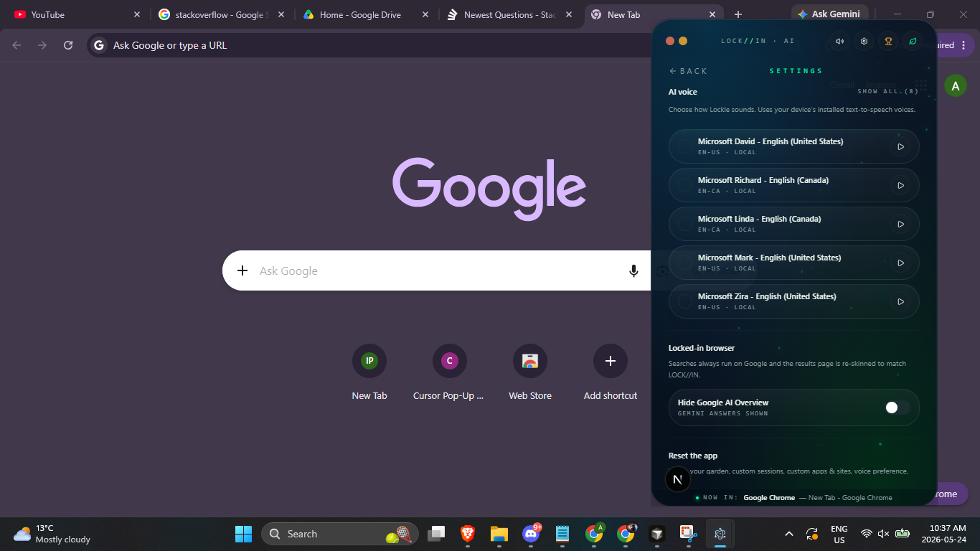Open Task View from the taskbar
980x551 pixels.
pos(436,534)
